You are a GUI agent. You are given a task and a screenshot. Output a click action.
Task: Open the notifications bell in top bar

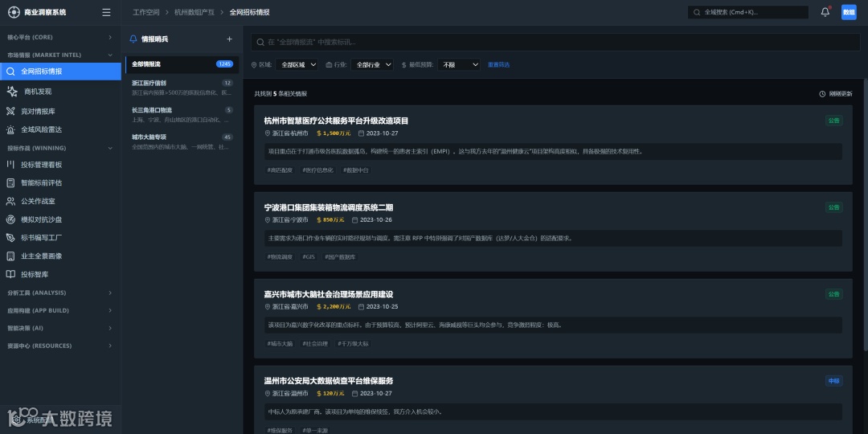[825, 12]
